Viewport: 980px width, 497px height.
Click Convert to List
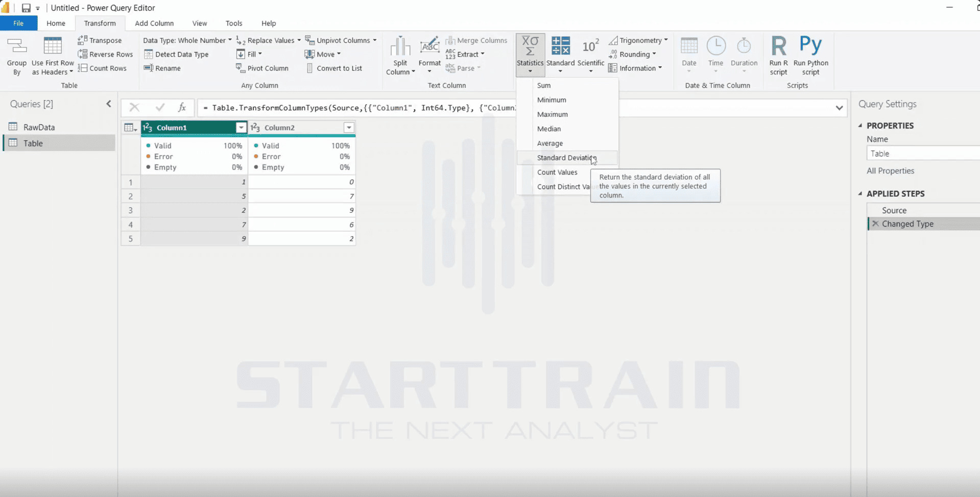[334, 68]
